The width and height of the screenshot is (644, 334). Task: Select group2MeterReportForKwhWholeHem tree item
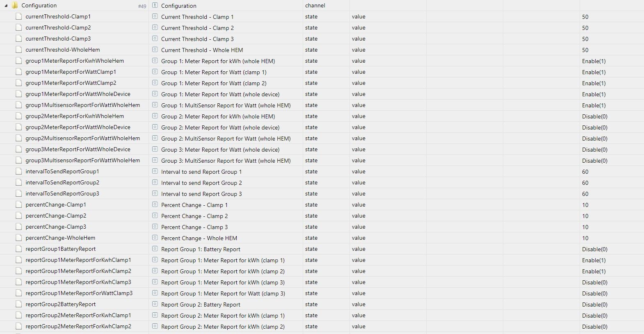click(x=75, y=116)
